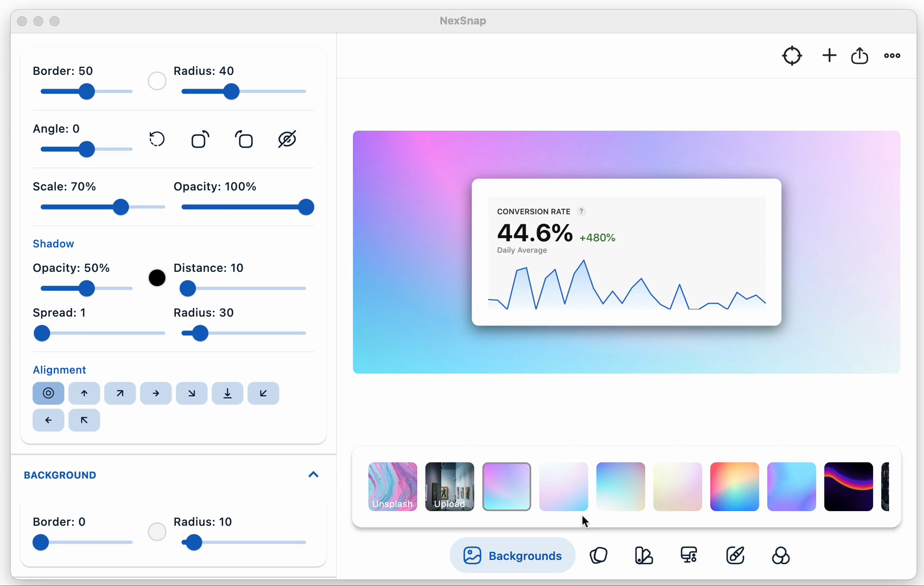Open the device mockup tab icon

(689, 556)
